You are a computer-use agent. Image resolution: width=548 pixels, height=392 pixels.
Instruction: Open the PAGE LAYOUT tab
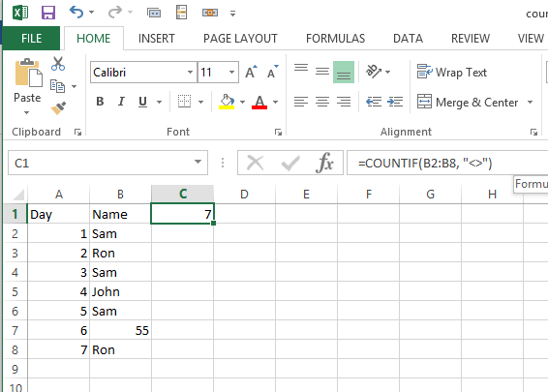point(240,39)
